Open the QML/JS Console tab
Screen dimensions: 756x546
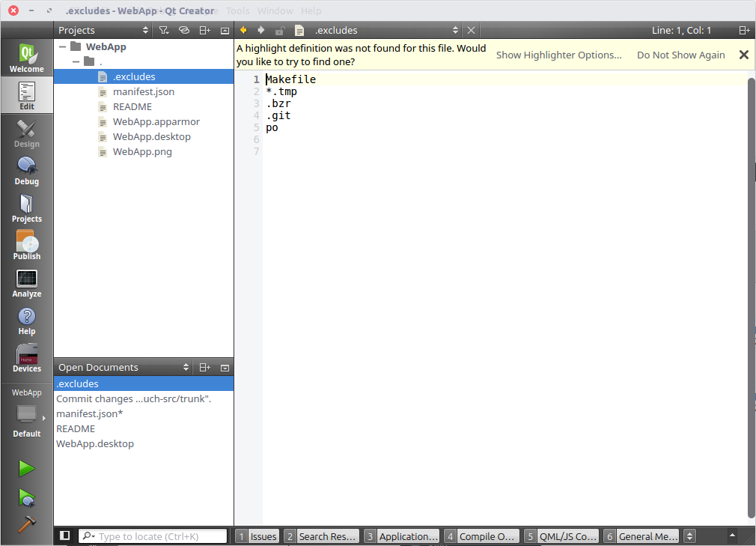[x=561, y=536]
